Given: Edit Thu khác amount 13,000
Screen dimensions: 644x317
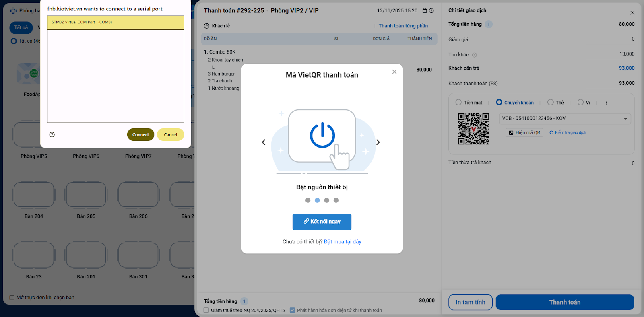Looking at the screenshot, I should click(x=610, y=54).
